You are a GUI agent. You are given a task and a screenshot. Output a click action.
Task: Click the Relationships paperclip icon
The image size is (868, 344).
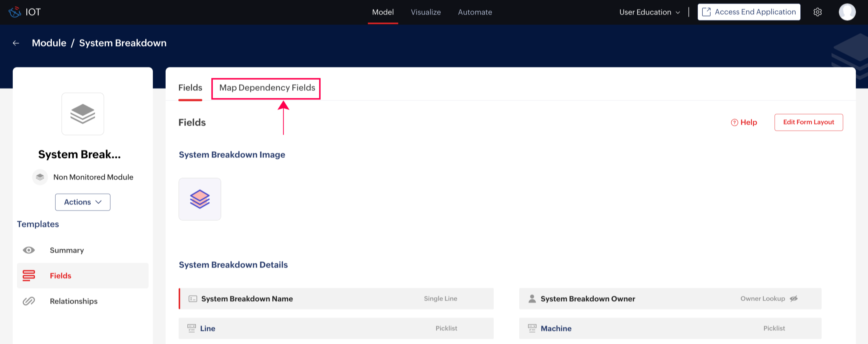pyautogui.click(x=29, y=301)
